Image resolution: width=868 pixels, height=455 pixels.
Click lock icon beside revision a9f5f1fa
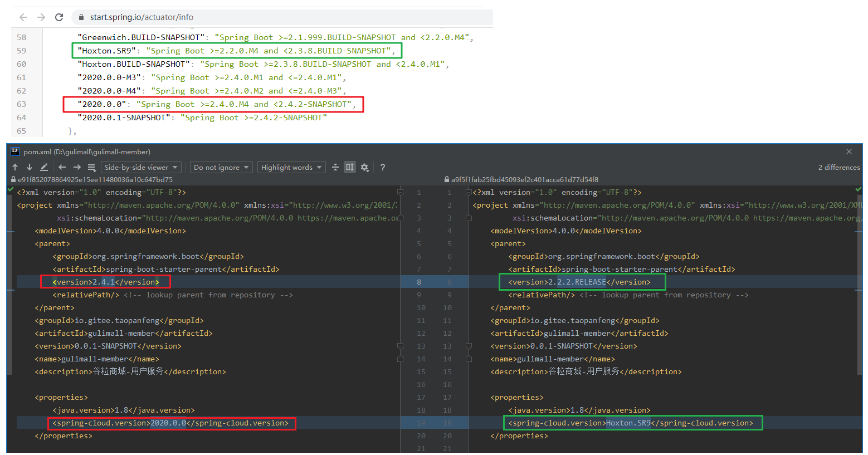click(447, 180)
